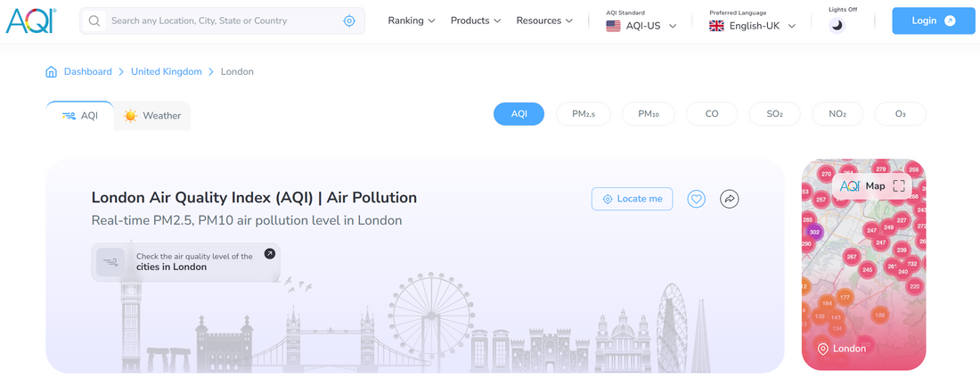The width and height of the screenshot is (980, 386).
Task: Click the AQI logo in header
Action: tap(30, 21)
